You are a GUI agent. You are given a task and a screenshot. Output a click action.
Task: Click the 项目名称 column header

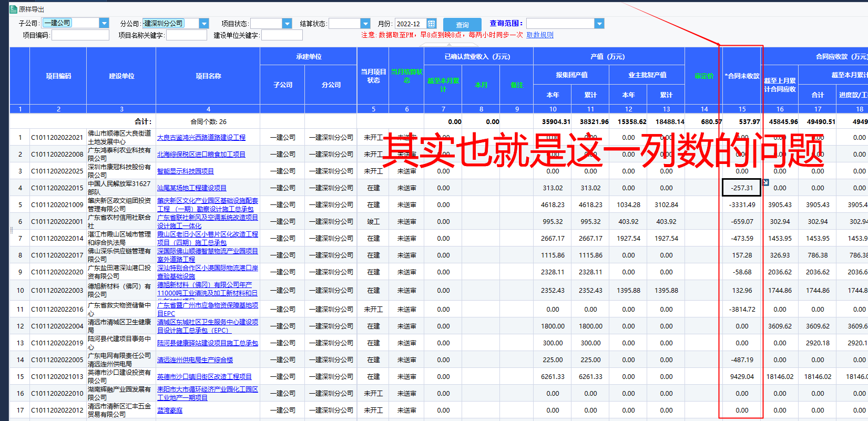[x=208, y=76]
